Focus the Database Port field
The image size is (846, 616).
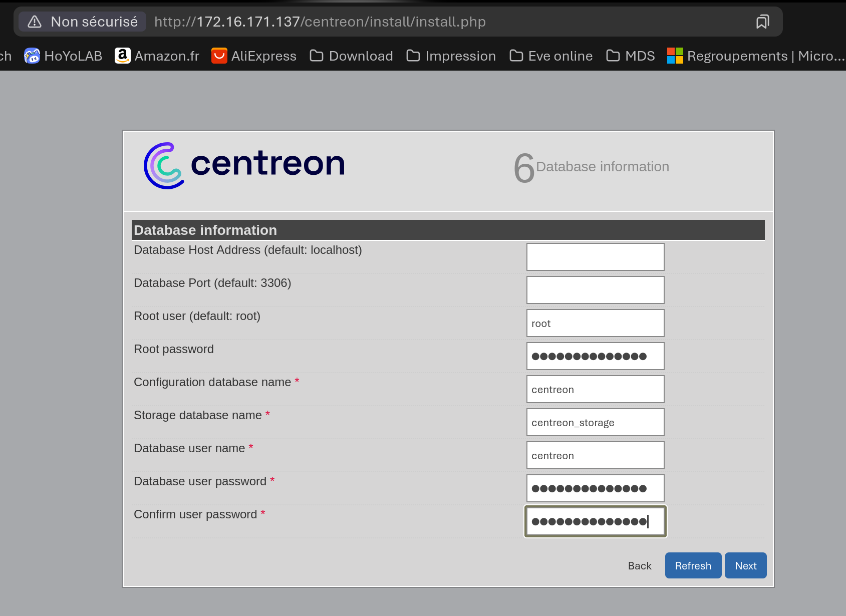click(595, 290)
